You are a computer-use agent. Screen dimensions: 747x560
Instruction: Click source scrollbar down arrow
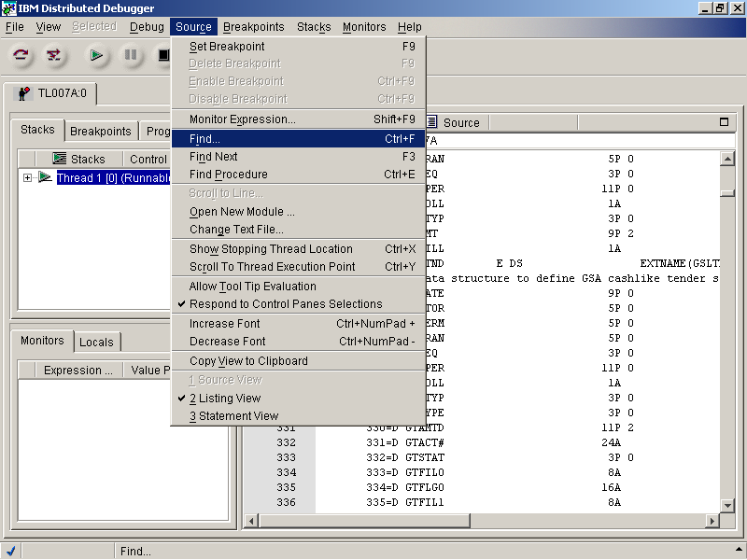[x=727, y=505]
